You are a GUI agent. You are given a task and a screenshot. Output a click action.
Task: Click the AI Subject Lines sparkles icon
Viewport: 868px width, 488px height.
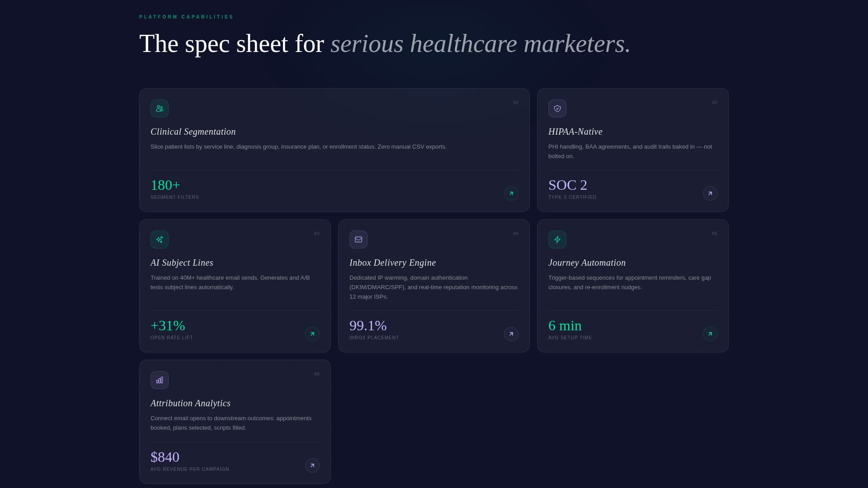pos(160,239)
